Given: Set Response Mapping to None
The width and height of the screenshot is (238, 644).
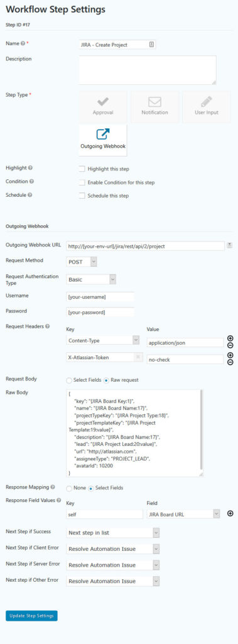Looking at the screenshot, I should pyautogui.click(x=69, y=488).
